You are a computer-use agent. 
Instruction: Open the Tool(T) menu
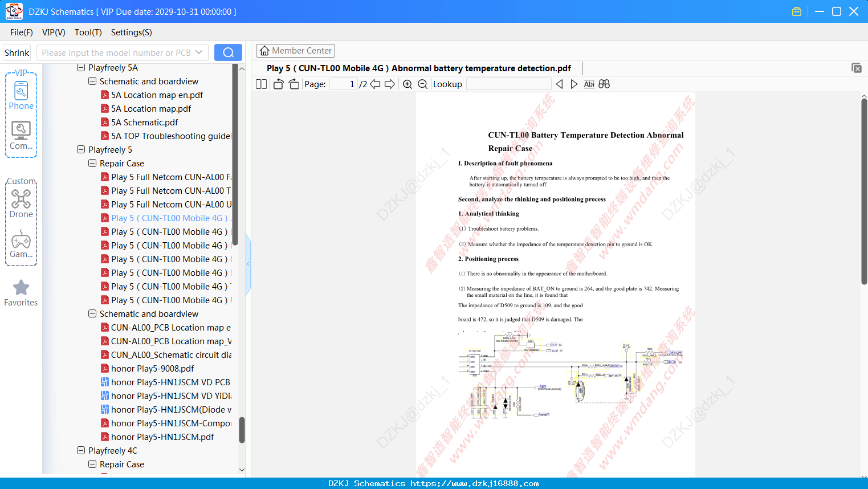pos(88,32)
